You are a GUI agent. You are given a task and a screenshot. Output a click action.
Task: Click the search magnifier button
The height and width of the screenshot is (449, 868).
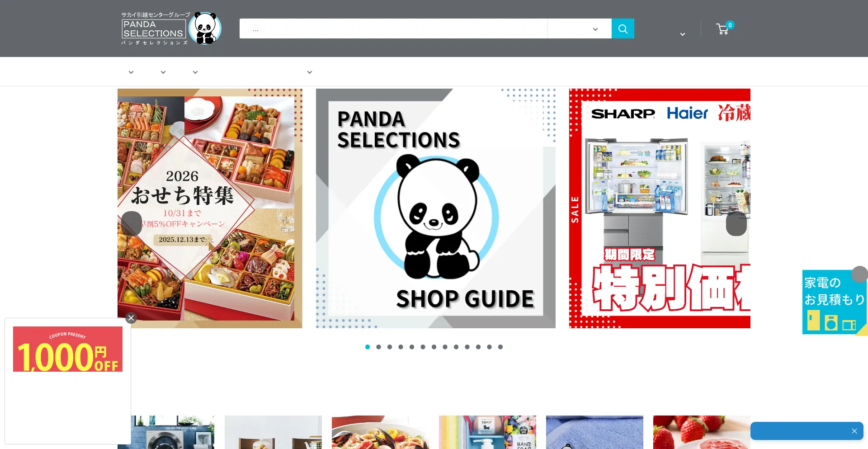(623, 28)
